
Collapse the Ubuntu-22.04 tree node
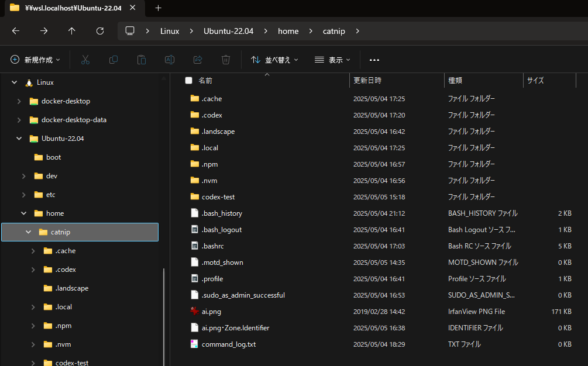19,139
